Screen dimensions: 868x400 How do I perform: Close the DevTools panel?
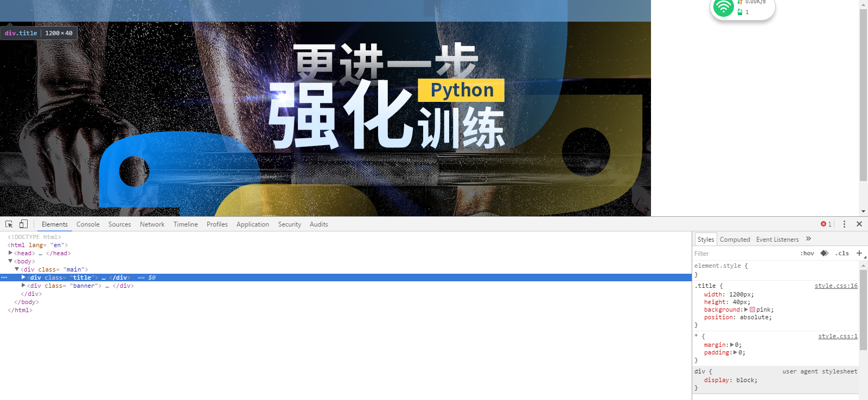[x=859, y=224]
